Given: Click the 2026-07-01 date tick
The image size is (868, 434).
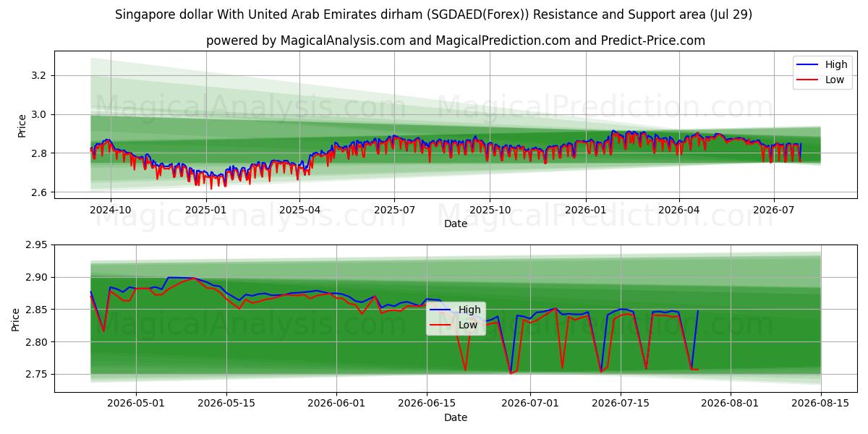Looking at the screenshot, I should (x=530, y=403).
